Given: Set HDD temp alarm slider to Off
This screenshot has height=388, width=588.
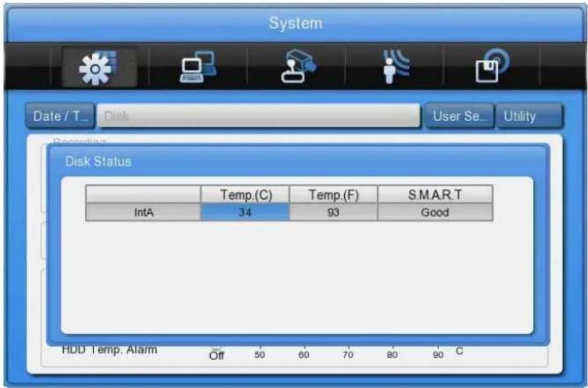Looking at the screenshot, I should tap(217, 354).
